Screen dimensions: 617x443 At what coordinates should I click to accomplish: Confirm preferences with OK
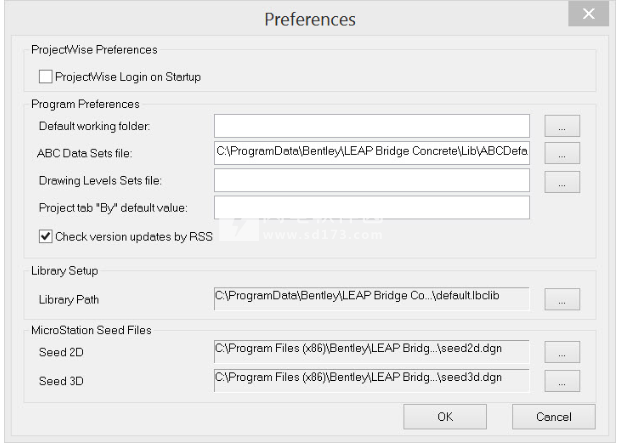[445, 417]
